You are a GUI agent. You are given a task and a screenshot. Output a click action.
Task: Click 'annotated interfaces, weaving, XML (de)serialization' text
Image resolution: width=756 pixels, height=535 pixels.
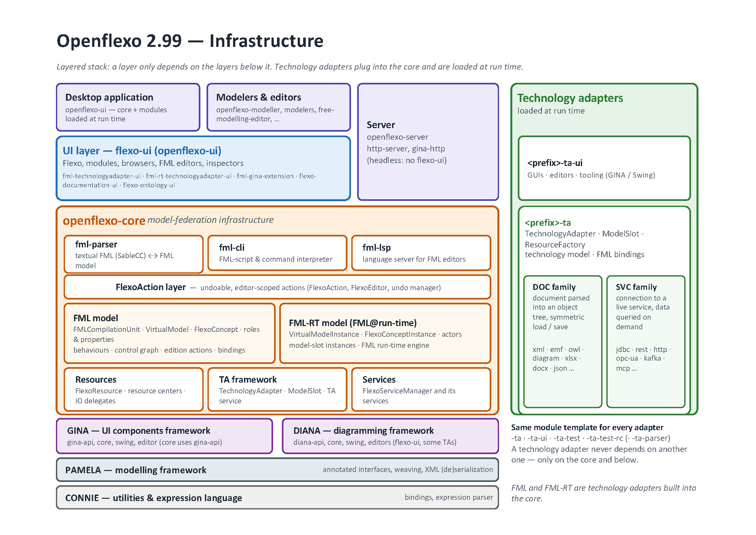(x=408, y=470)
